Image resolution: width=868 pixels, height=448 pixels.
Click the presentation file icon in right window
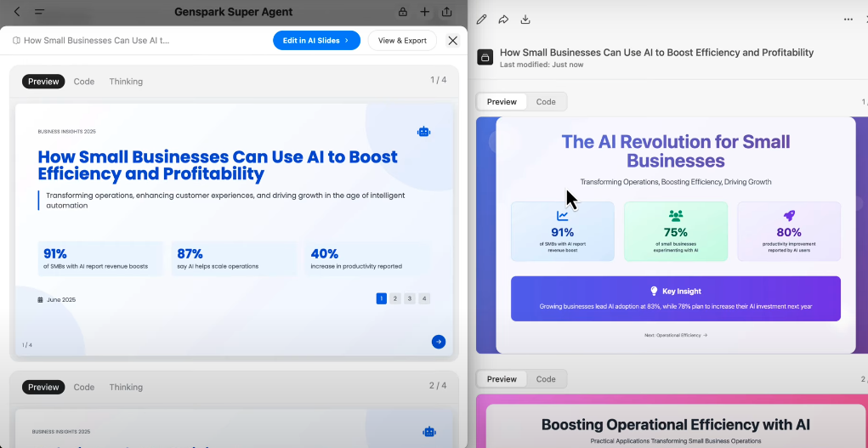(x=485, y=57)
